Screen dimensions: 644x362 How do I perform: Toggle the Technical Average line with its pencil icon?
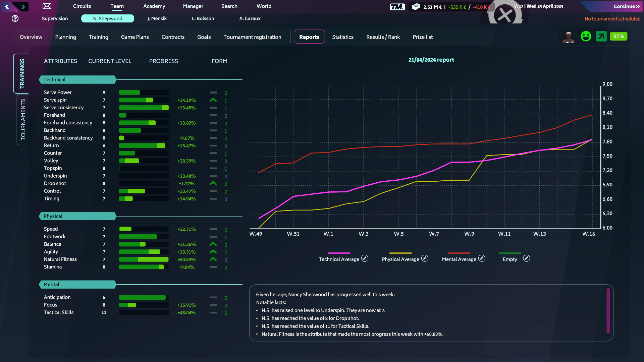364,258
